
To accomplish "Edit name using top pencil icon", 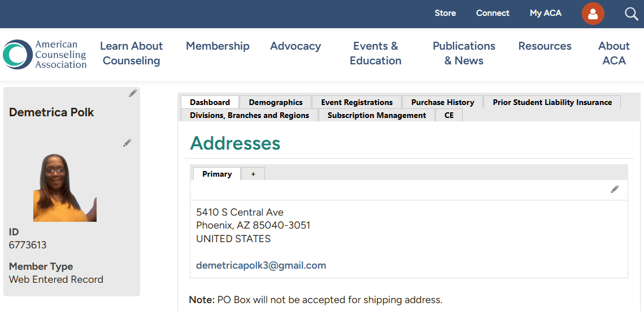I will coord(133,93).
